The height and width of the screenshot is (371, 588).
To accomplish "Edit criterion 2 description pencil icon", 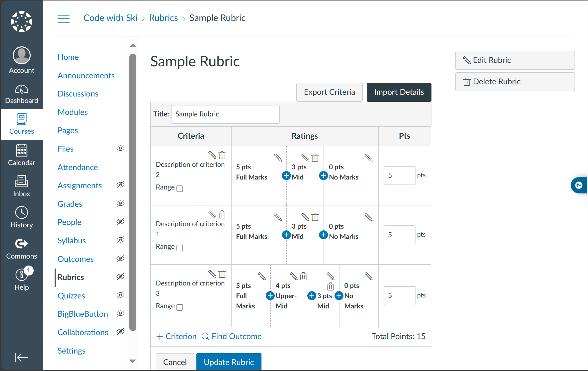I will (x=212, y=155).
